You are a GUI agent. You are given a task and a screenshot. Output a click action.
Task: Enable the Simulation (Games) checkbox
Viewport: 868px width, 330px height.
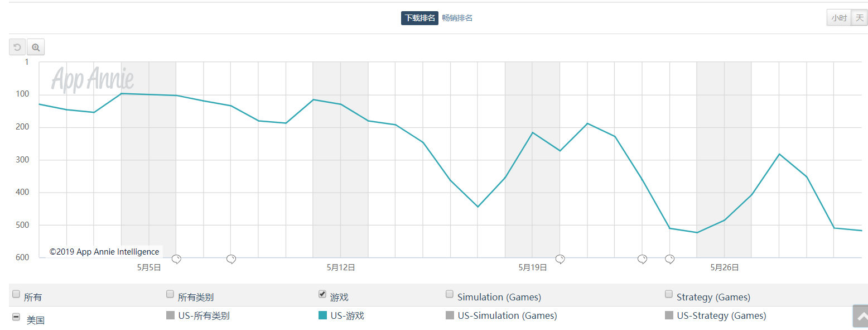coord(449,294)
